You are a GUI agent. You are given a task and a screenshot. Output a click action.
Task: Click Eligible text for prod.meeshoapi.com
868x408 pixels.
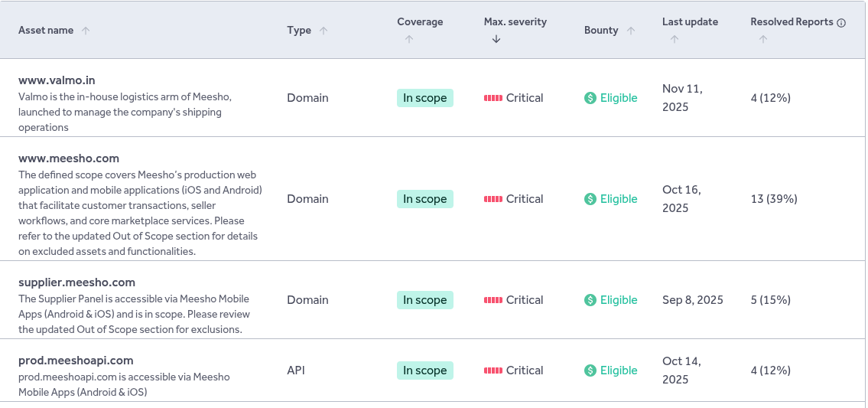pyautogui.click(x=619, y=370)
